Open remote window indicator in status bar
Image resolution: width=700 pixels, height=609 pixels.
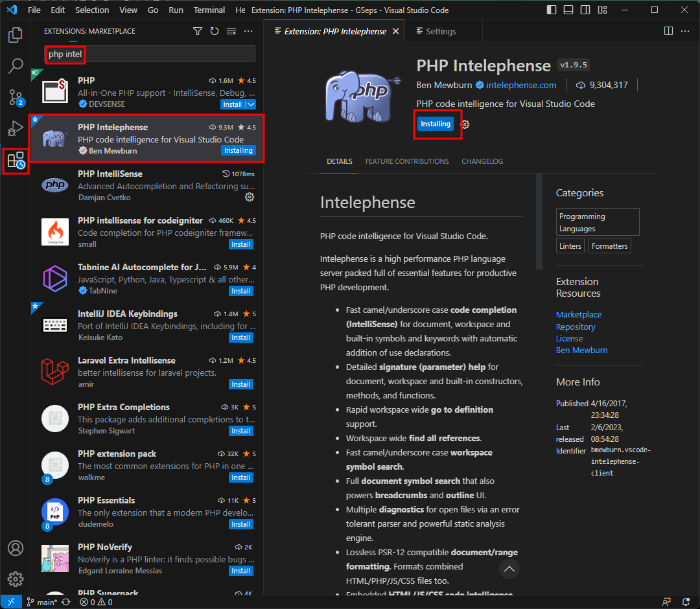coord(11,602)
